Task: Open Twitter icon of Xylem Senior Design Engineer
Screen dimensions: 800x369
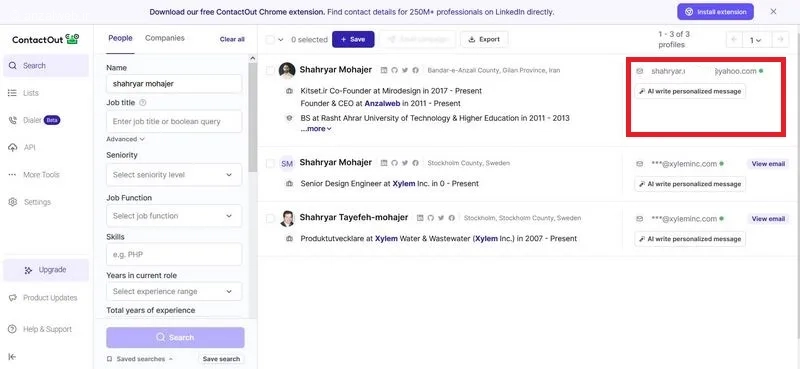Action: [x=405, y=163]
